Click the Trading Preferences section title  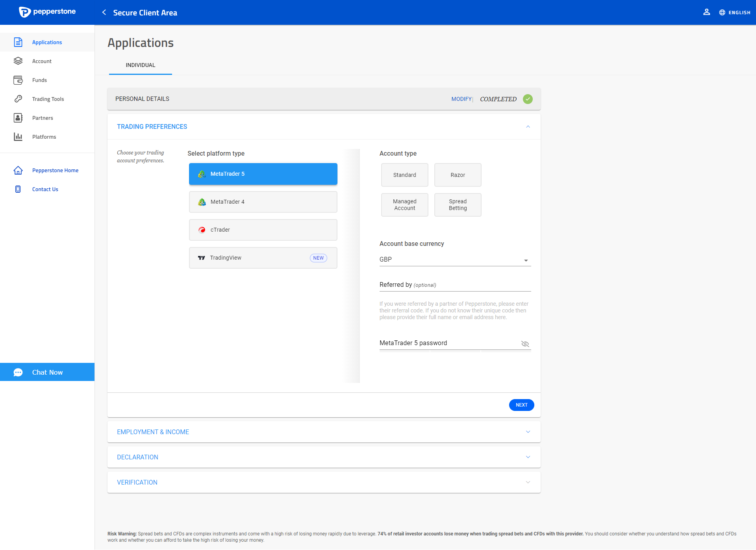tap(152, 126)
